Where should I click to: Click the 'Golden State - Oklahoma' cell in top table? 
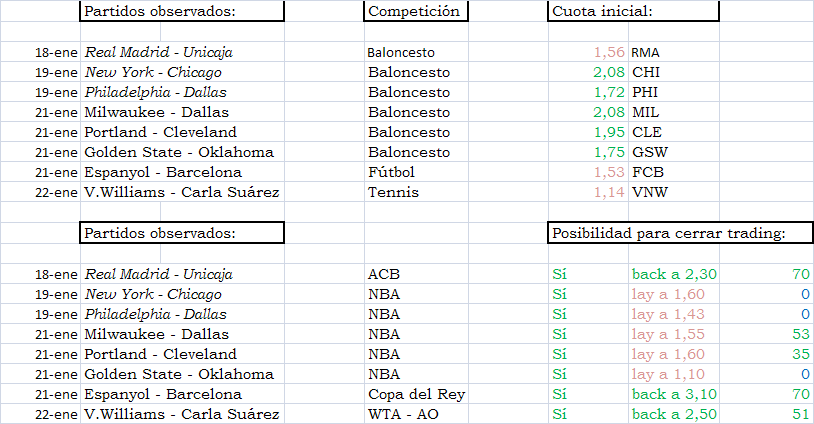click(182, 152)
